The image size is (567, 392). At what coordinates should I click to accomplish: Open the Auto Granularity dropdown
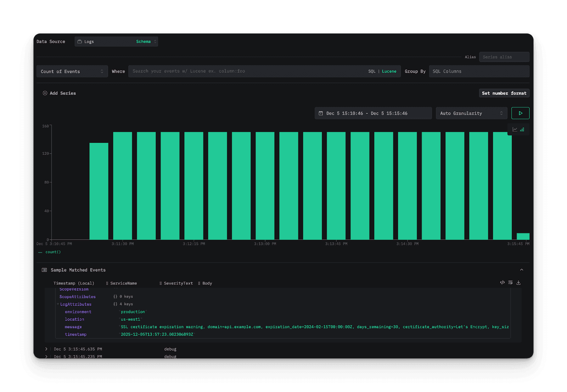471,113
